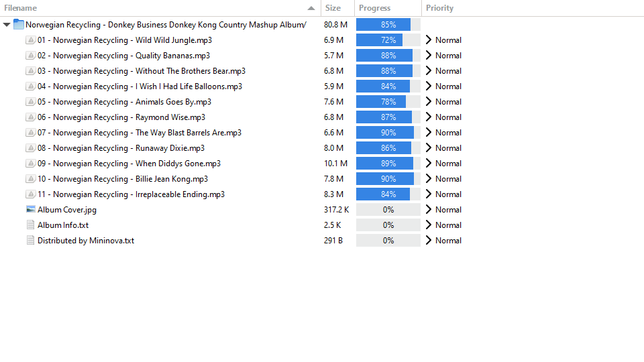Click the 72% progress bar for Wild Wild Jungle
Viewport: 644px width, 362px height.
[x=388, y=40]
